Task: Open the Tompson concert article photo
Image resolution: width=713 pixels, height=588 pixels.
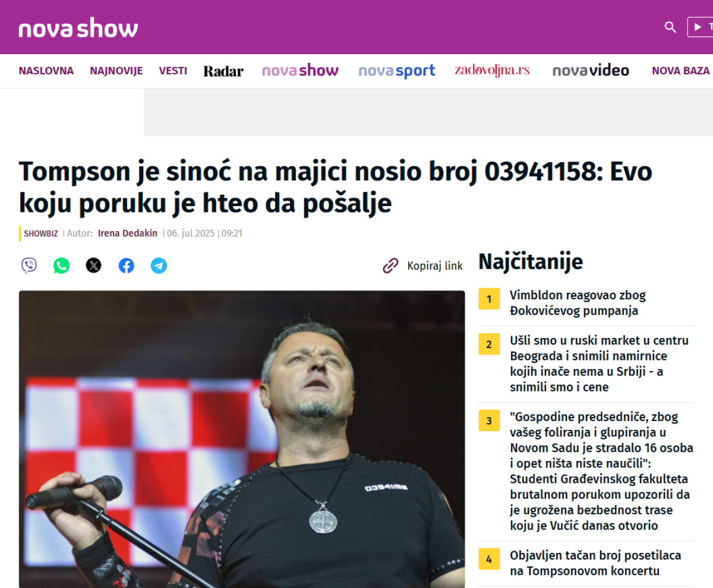Action: point(242,439)
